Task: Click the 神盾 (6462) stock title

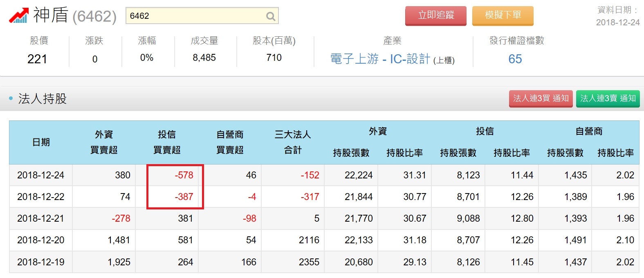Action: click(75, 16)
